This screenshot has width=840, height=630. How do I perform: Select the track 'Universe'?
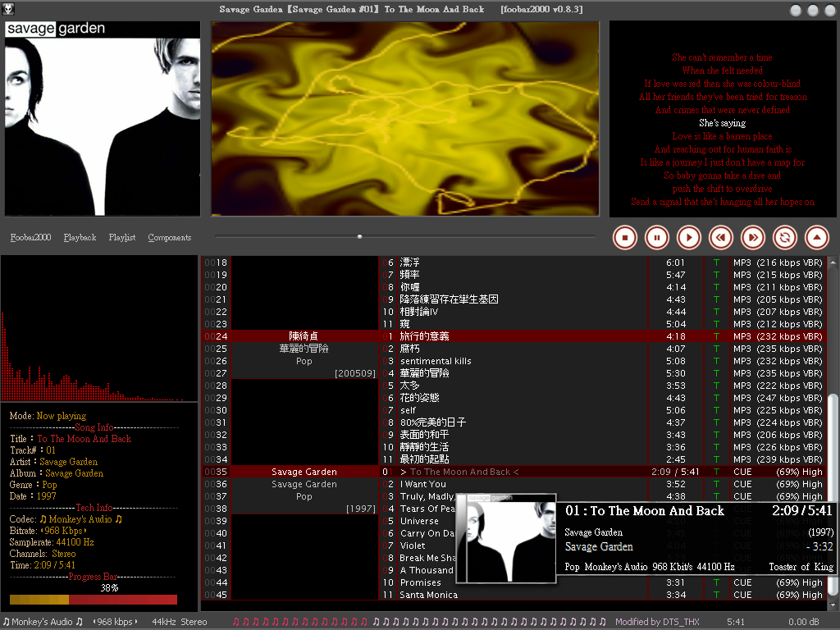tap(419, 521)
